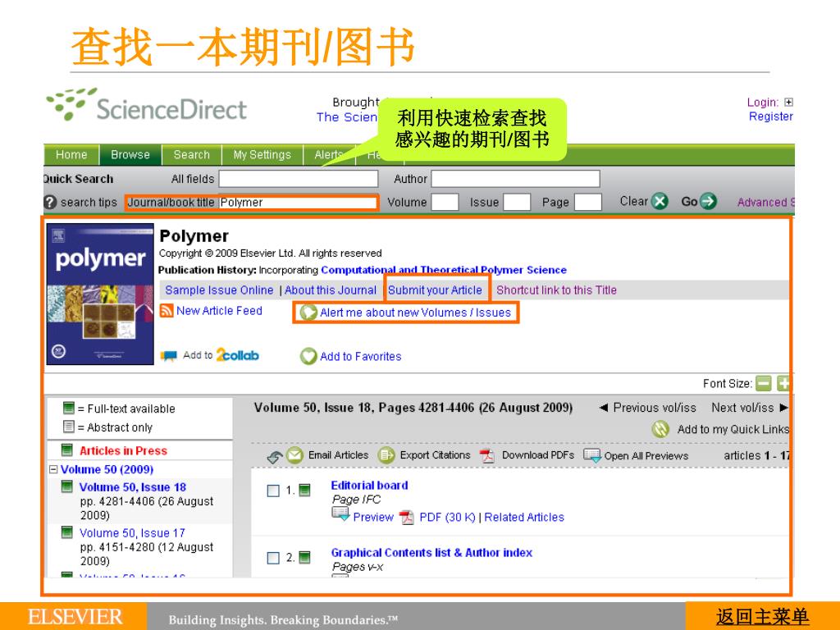Open Sample Issue Online link

click(219, 290)
